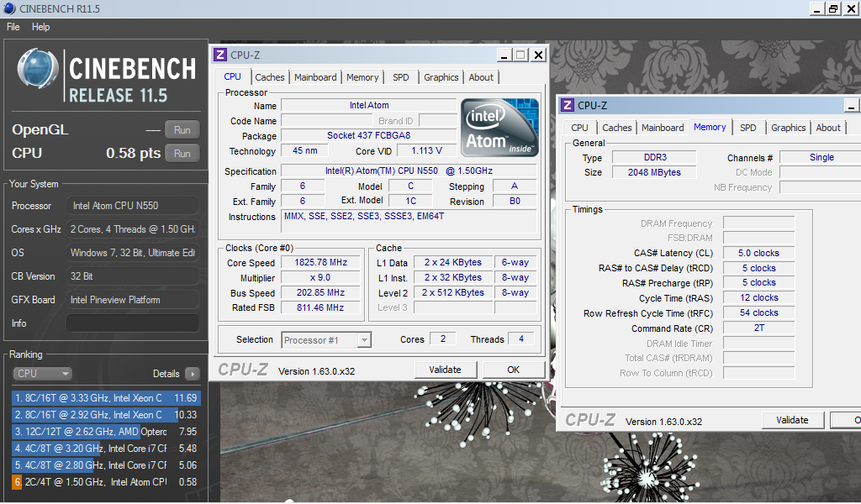
Task: Open the Help menu
Action: (x=40, y=27)
